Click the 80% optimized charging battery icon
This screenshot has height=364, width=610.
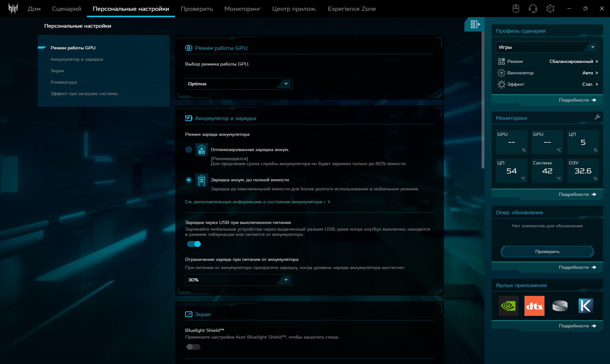pyautogui.click(x=201, y=150)
